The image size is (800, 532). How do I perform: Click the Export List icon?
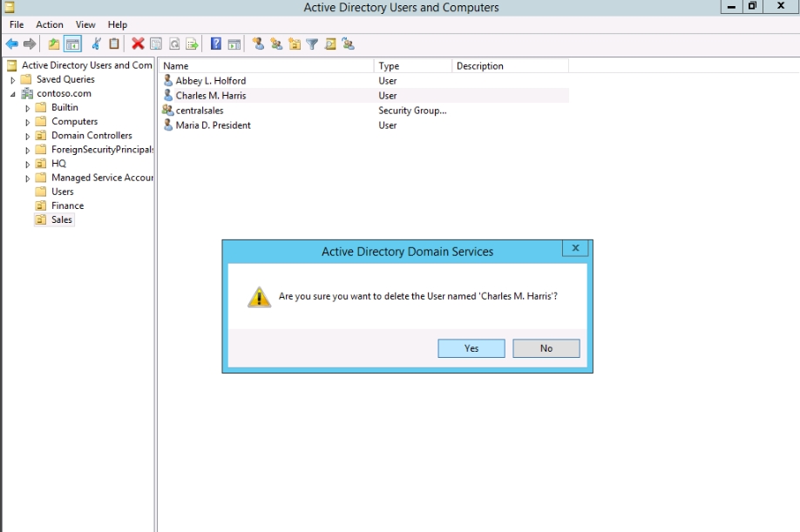193,44
